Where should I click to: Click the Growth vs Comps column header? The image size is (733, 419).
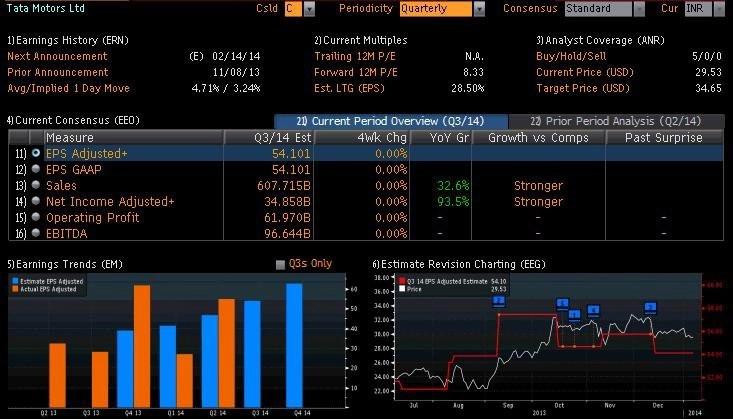539,137
